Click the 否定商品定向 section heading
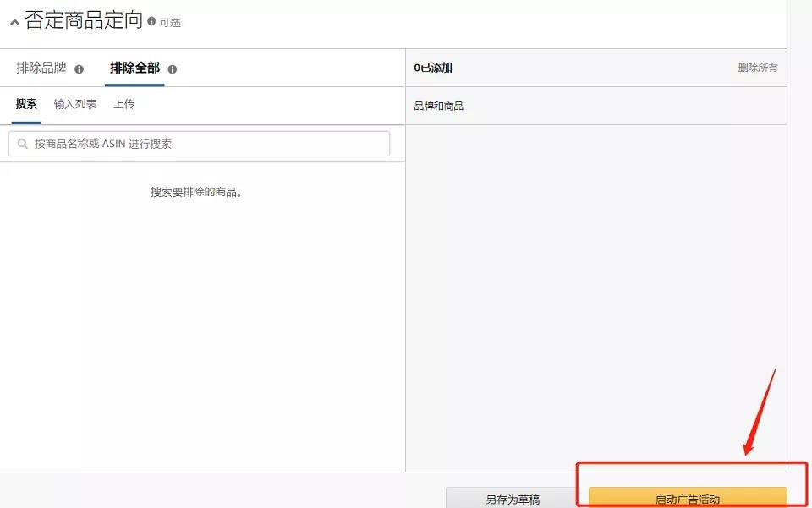This screenshot has height=508, width=812. point(84,21)
